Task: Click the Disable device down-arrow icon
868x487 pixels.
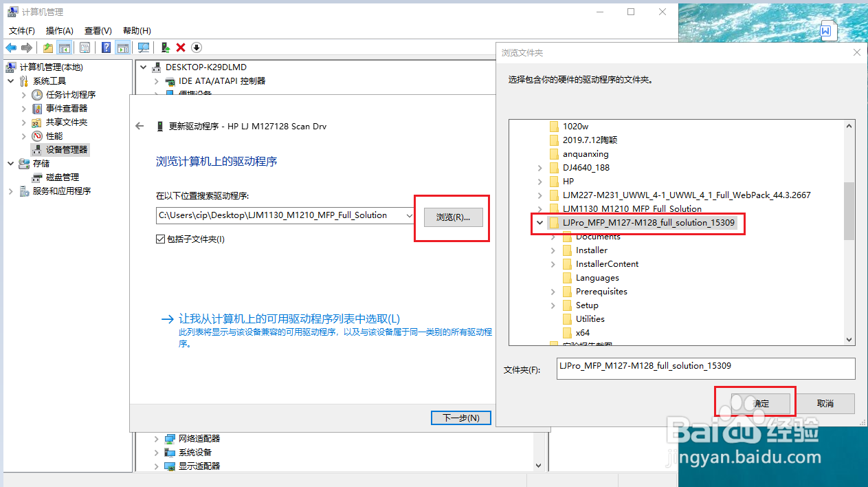Action: point(197,47)
